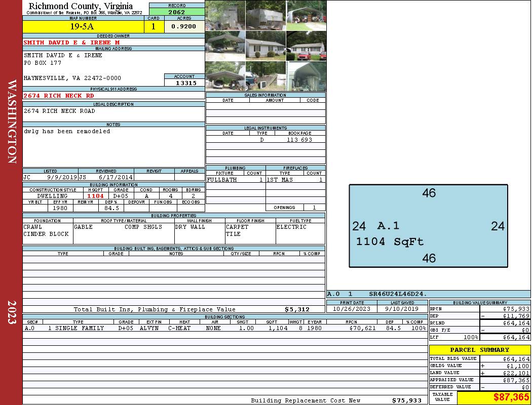Select the Richmond County, Virginia title
The height and width of the screenshot is (405, 532).
click(x=81, y=6)
